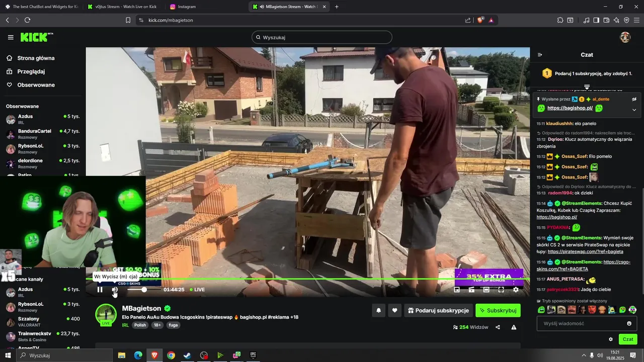The width and height of the screenshot is (644, 362).
Task: Expand the pinned message chevron
Action: click(634, 110)
